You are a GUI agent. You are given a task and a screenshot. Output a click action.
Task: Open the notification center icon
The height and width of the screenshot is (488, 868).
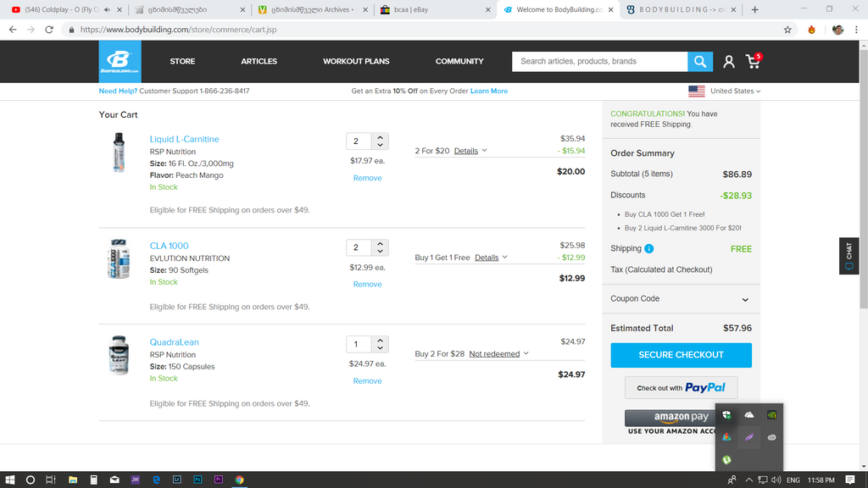point(850,480)
